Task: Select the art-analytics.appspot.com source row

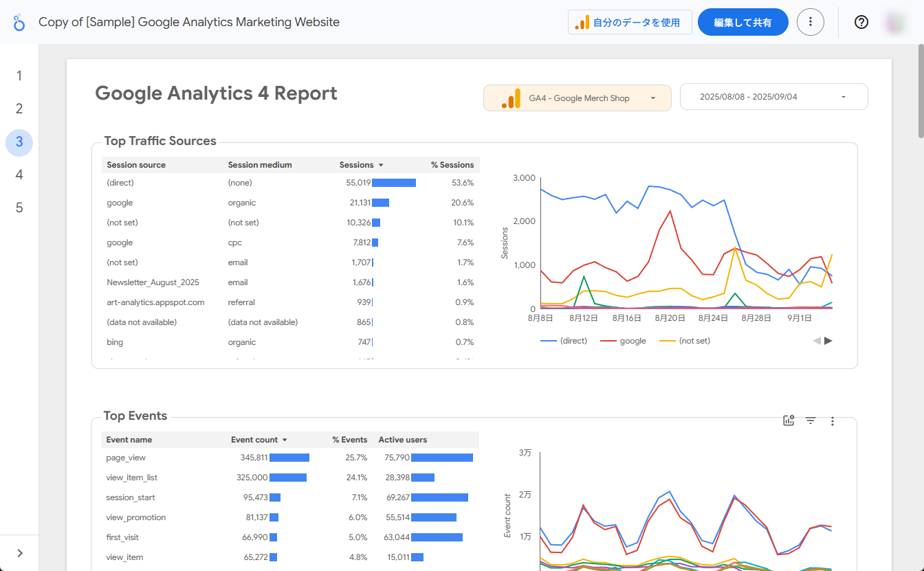Action: (290, 302)
